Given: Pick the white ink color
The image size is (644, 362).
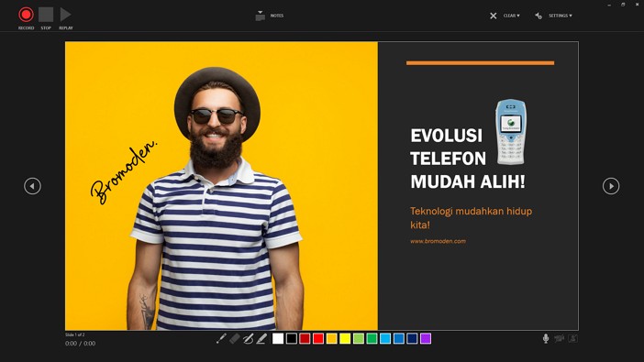Looking at the screenshot, I should (278, 338).
